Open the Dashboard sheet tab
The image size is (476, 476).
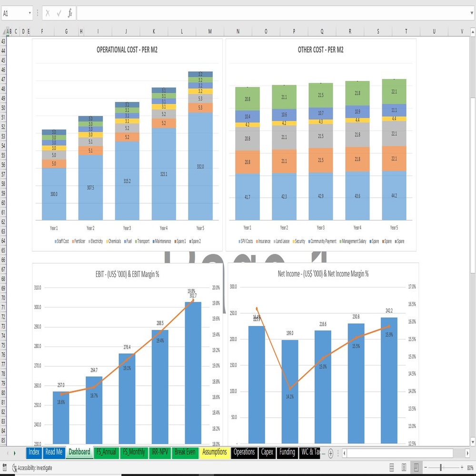(x=79, y=452)
